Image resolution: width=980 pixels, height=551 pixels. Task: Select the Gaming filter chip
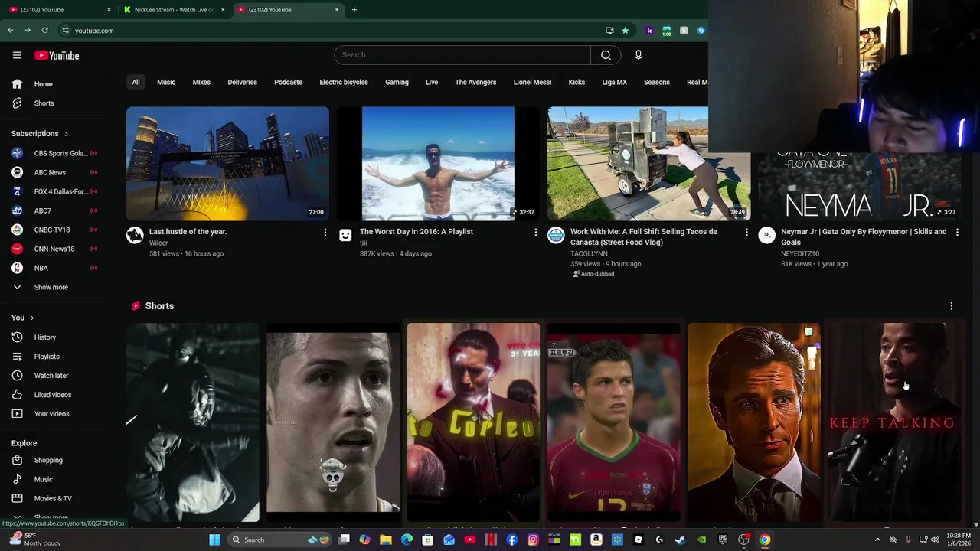point(397,82)
